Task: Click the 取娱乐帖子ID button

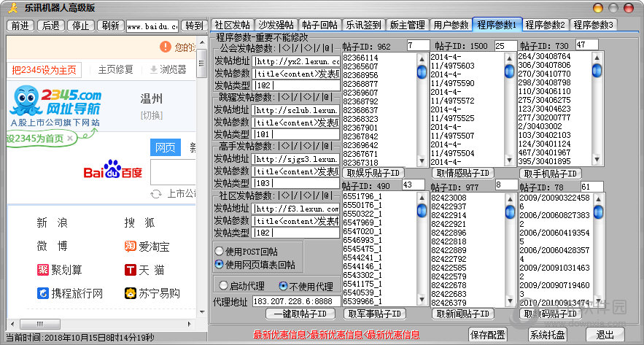Action: point(373,173)
